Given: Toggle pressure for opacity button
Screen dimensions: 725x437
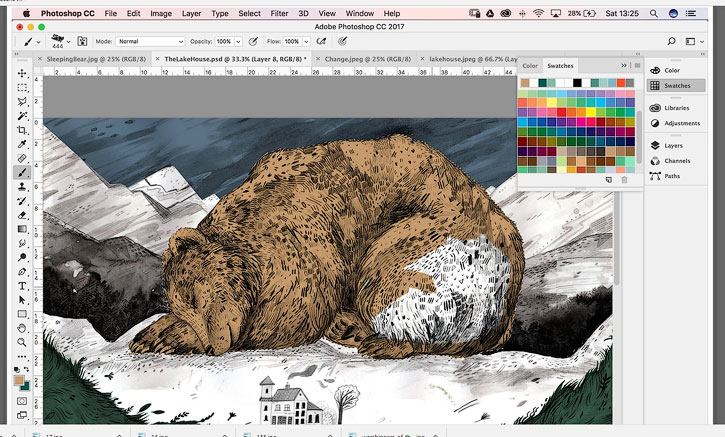Looking at the screenshot, I should pos(253,42).
